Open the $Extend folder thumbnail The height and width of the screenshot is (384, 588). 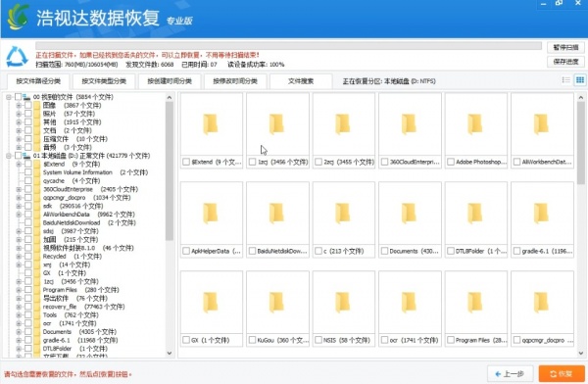click(211, 124)
